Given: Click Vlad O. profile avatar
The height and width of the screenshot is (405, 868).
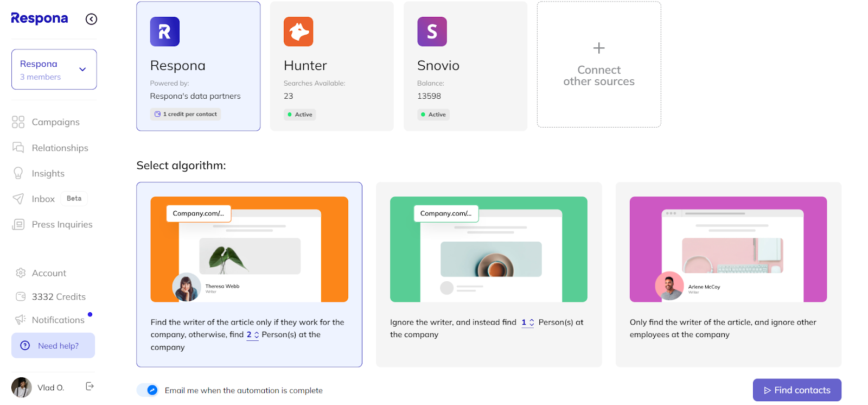Looking at the screenshot, I should pyautogui.click(x=22, y=388).
